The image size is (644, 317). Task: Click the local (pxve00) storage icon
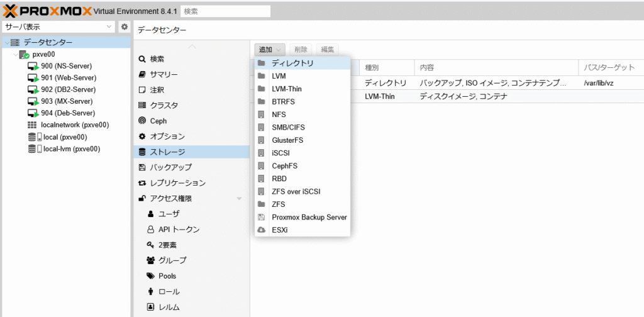pyautogui.click(x=35, y=137)
